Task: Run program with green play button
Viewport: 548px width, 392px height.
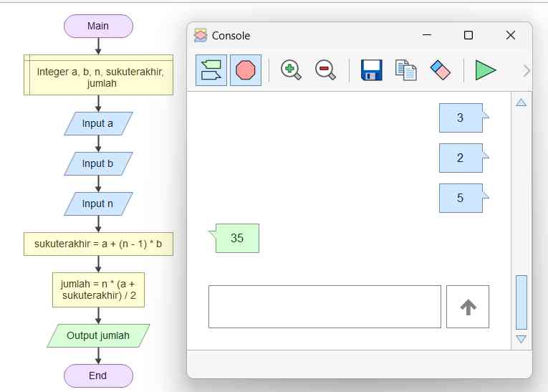Action: click(486, 70)
